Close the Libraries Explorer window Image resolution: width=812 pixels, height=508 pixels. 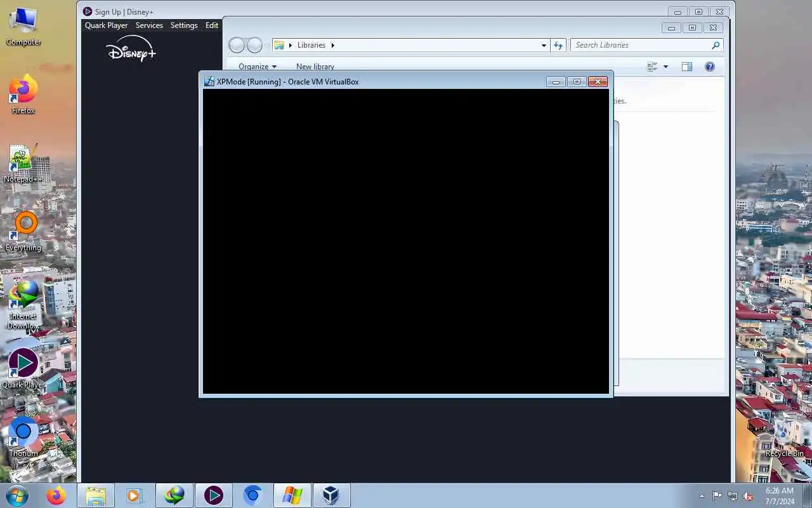click(x=714, y=27)
